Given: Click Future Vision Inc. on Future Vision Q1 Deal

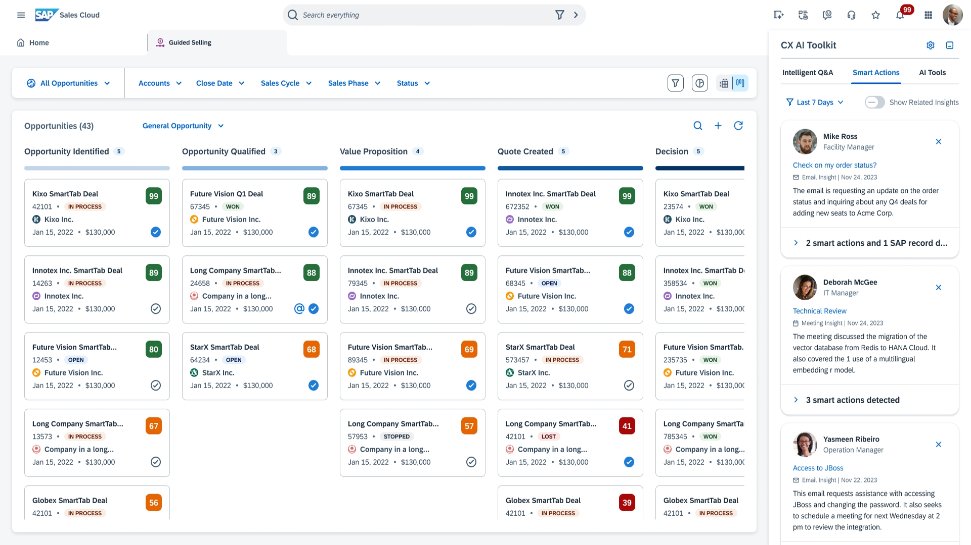Looking at the screenshot, I should (231, 219).
